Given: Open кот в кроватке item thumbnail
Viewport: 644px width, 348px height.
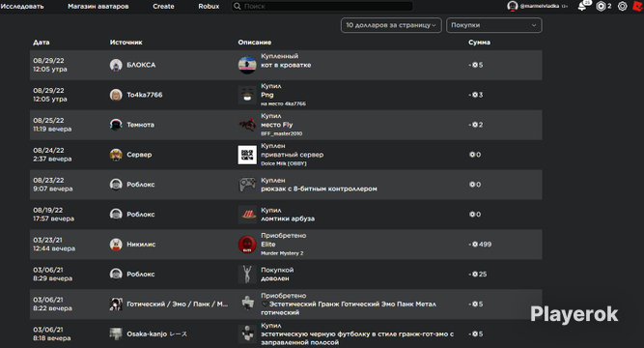Looking at the screenshot, I should coord(247,65).
